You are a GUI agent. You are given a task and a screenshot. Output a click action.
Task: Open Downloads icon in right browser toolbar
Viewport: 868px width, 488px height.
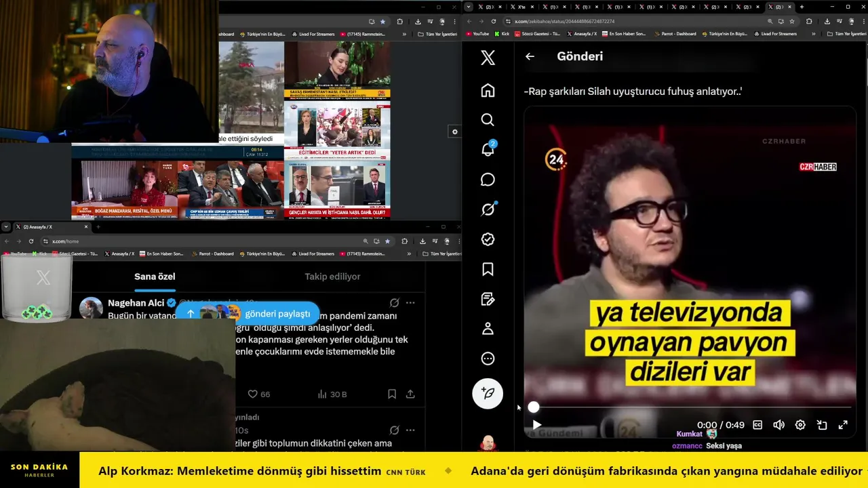pyautogui.click(x=827, y=22)
